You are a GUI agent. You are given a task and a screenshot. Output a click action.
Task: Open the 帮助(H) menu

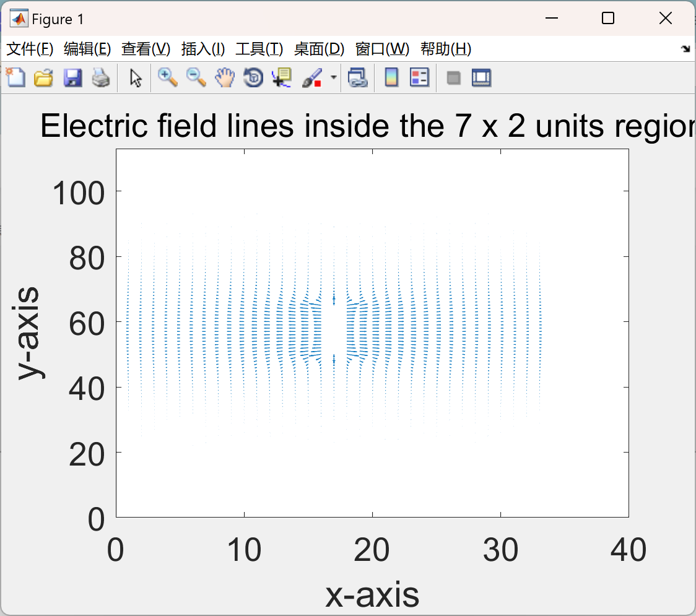click(x=446, y=49)
